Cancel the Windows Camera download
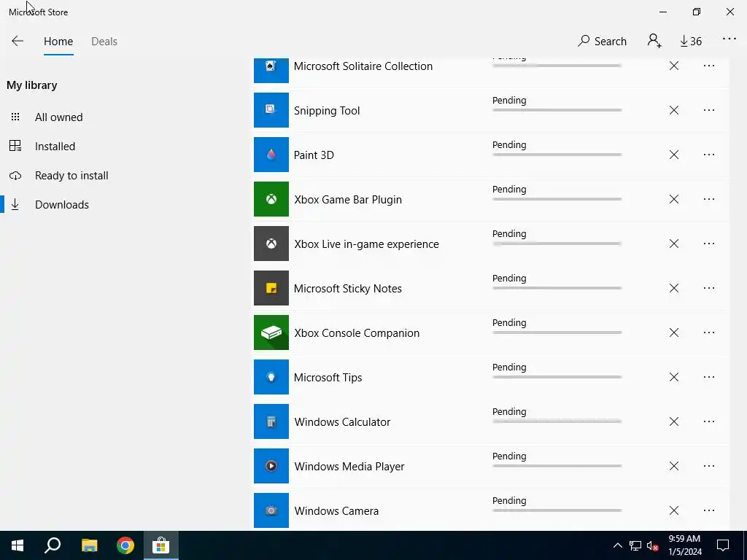 pos(673,510)
